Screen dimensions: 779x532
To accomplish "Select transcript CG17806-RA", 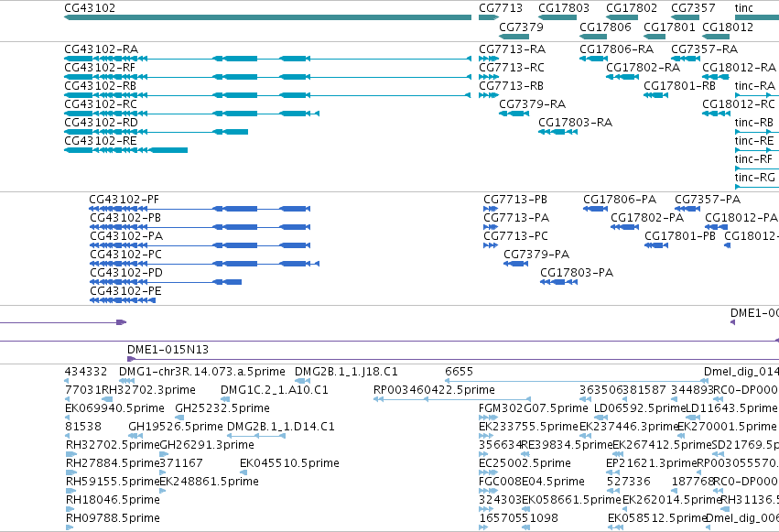I will tap(594, 59).
